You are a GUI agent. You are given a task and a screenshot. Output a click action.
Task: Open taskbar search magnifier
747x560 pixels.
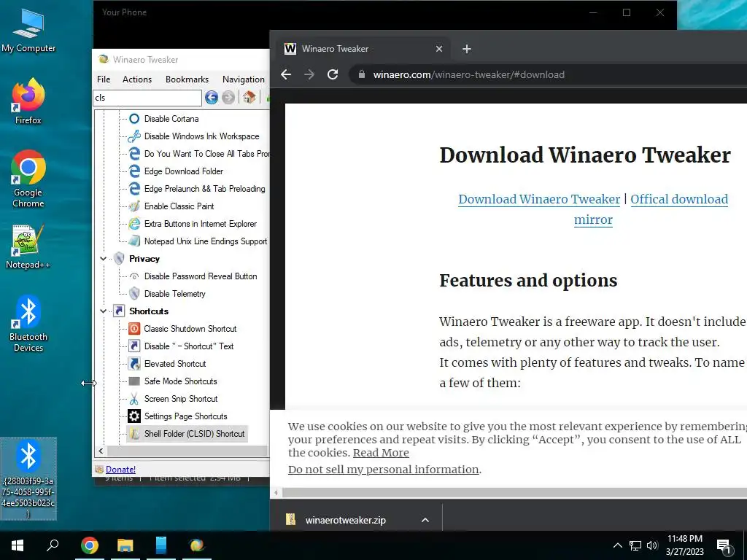53,545
